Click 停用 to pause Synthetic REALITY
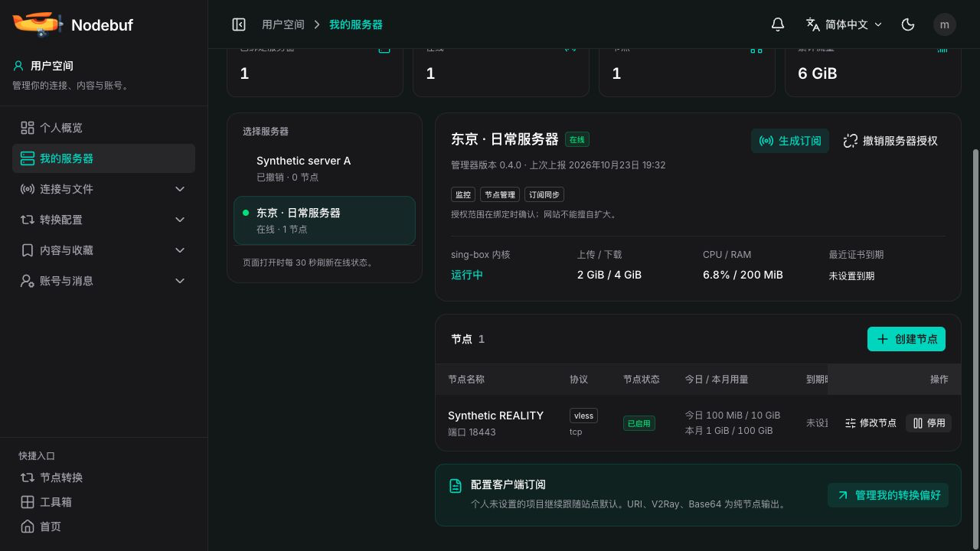 pos(929,422)
